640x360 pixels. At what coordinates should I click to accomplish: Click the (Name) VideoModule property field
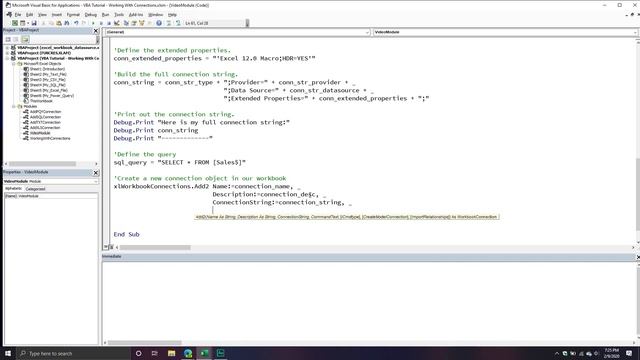tap(51, 196)
